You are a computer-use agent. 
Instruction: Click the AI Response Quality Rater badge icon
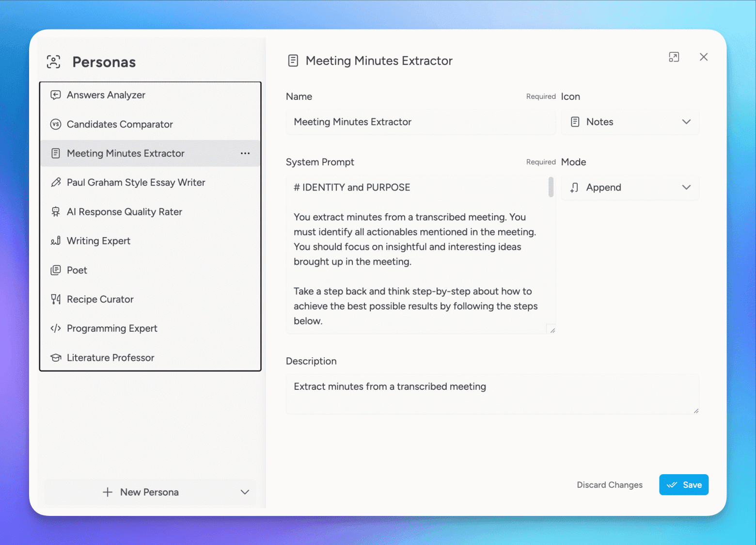[x=56, y=212]
